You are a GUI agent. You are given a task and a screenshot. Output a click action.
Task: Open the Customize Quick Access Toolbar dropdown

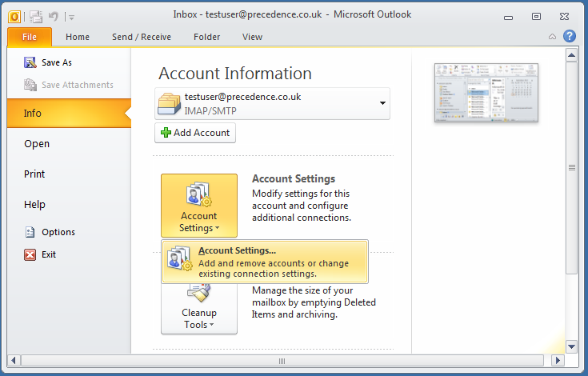[x=71, y=18]
